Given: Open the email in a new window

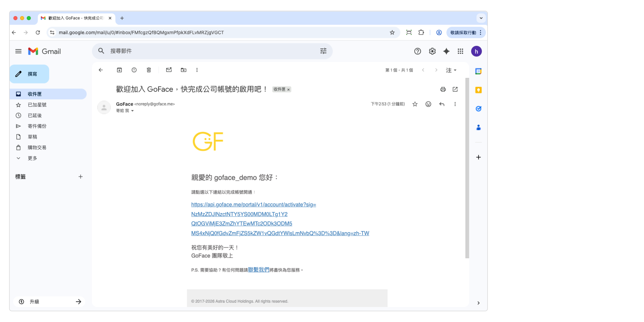Looking at the screenshot, I should pyautogui.click(x=455, y=89).
